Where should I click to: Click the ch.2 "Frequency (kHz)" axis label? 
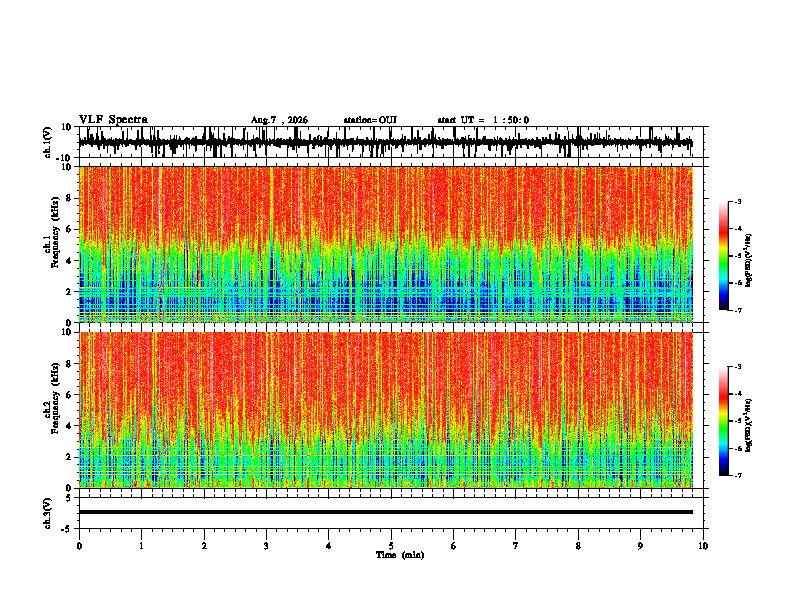click(x=55, y=398)
